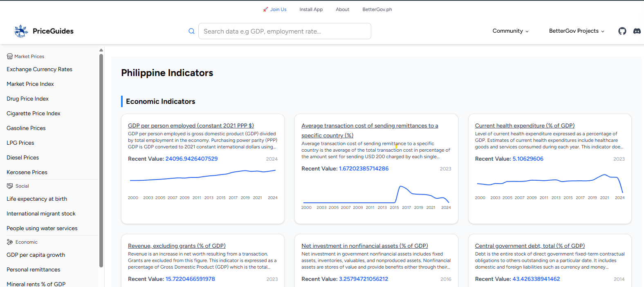Expand the Community dropdown menu
This screenshot has height=287, width=644.
(510, 31)
